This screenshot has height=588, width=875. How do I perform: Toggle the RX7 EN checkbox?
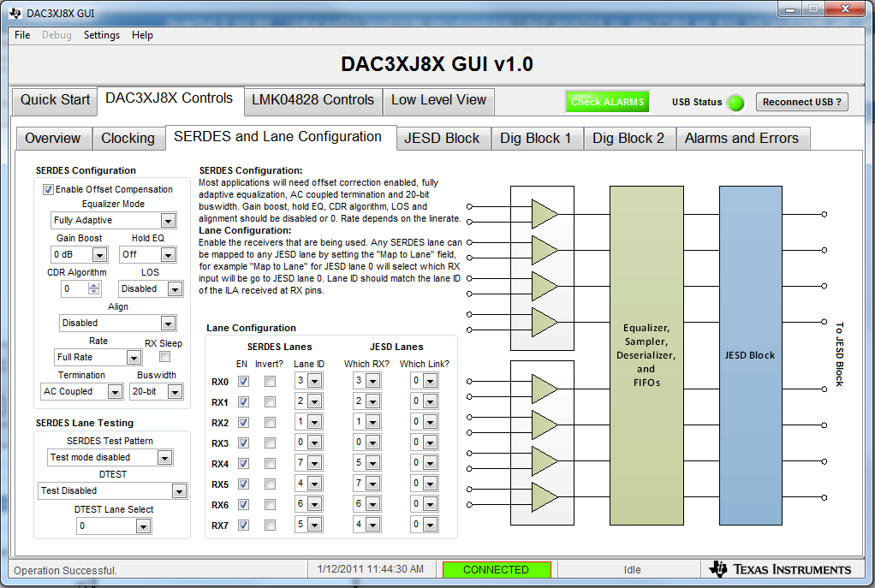243,525
